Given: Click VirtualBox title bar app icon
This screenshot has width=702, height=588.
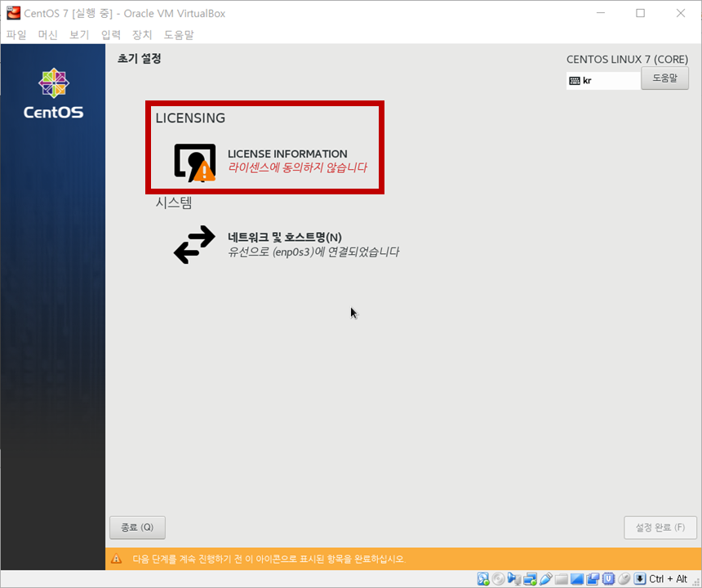Looking at the screenshot, I should 13,13.
